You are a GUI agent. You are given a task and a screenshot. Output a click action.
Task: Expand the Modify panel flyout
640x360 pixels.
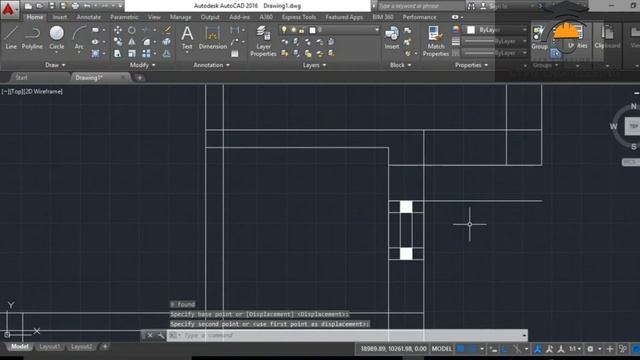(142, 65)
